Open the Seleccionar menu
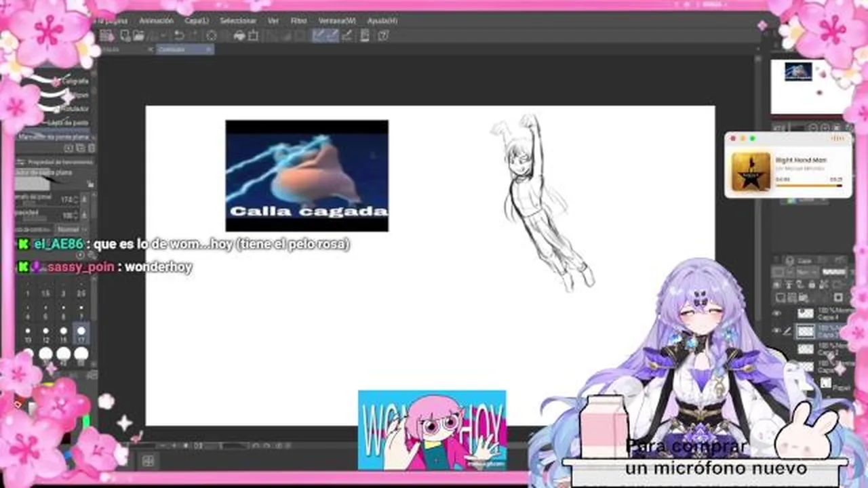This screenshot has height=488, width=868. tap(237, 21)
